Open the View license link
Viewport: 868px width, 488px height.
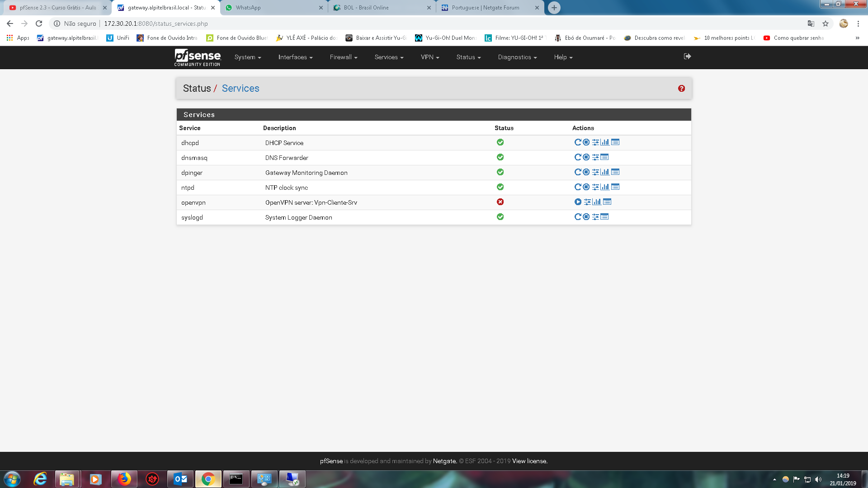529,461
